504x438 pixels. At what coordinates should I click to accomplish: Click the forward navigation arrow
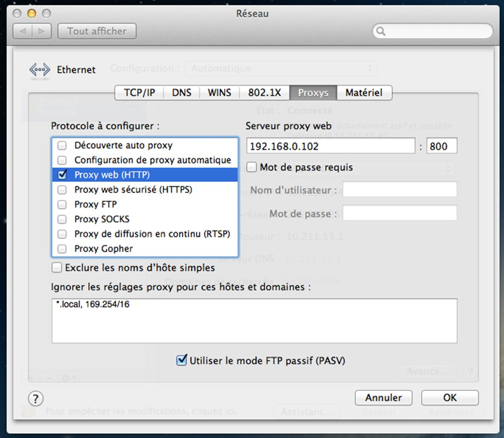pos(42,31)
